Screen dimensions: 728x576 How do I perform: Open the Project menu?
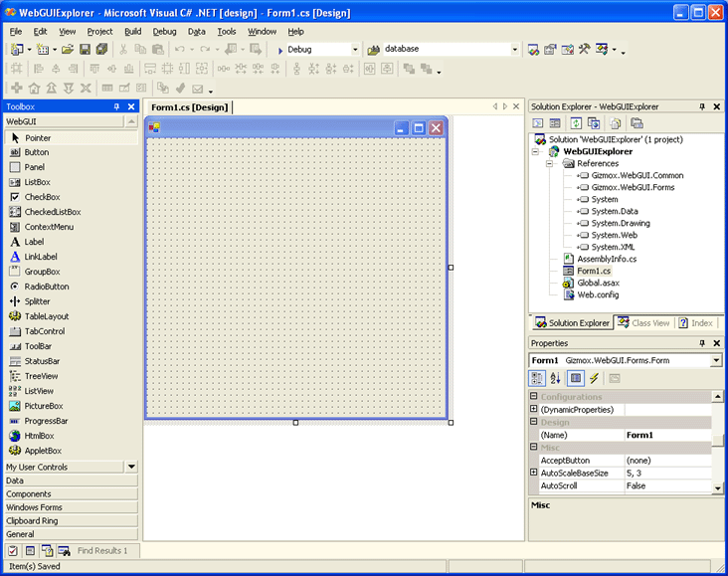(x=99, y=32)
